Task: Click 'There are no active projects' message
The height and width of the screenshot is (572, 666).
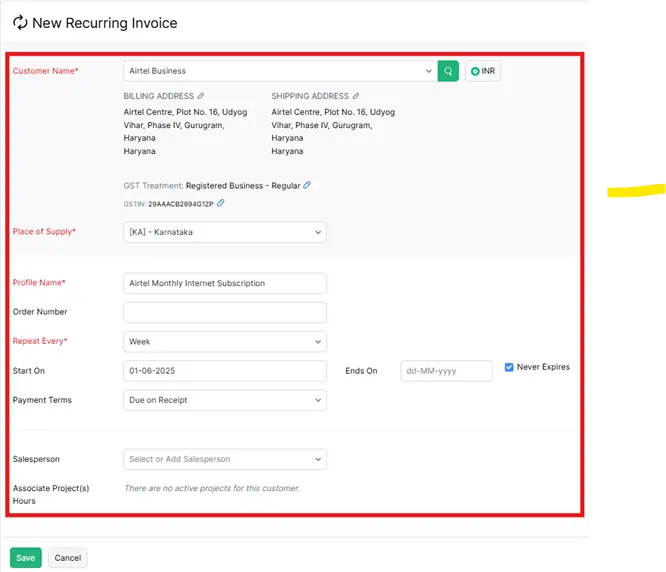Action: click(x=212, y=488)
